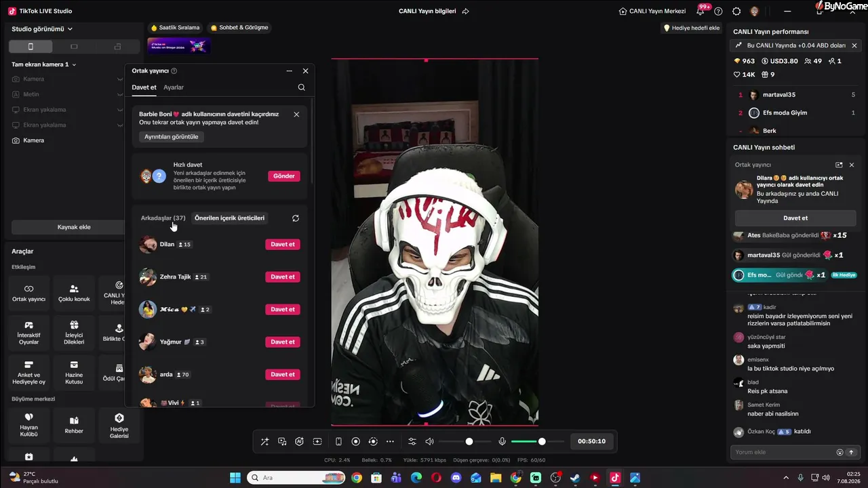This screenshot has height=488, width=868.
Task: Invite Zehra Tajik to co-host
Action: tap(283, 277)
